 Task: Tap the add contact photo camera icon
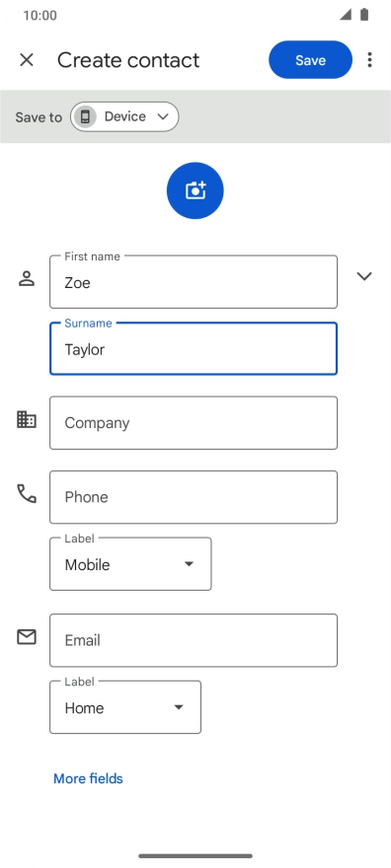pyautogui.click(x=195, y=190)
